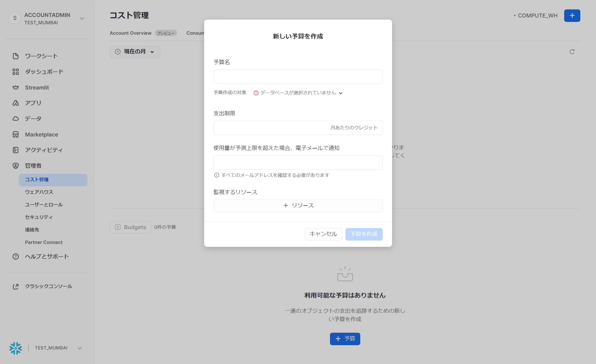Open the COMPUTE_WH warehouse selector
Image resolution: width=596 pixels, height=364 pixels.
536,16
